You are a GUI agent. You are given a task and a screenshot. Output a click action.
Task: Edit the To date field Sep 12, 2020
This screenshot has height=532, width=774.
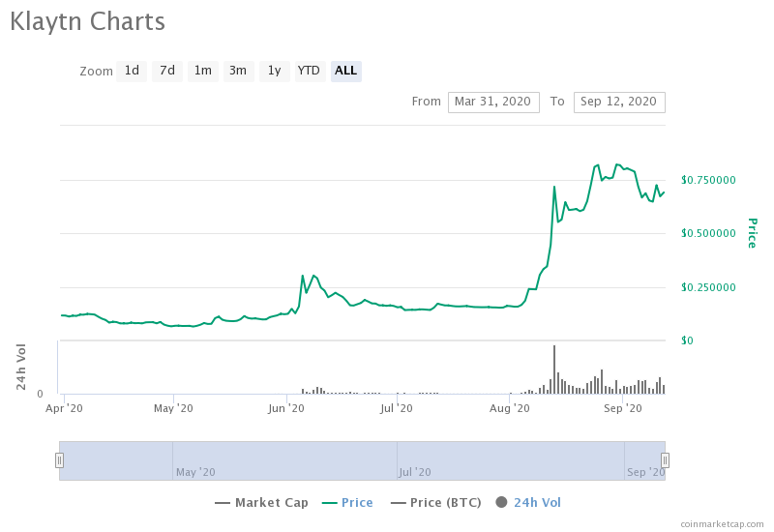619,103
